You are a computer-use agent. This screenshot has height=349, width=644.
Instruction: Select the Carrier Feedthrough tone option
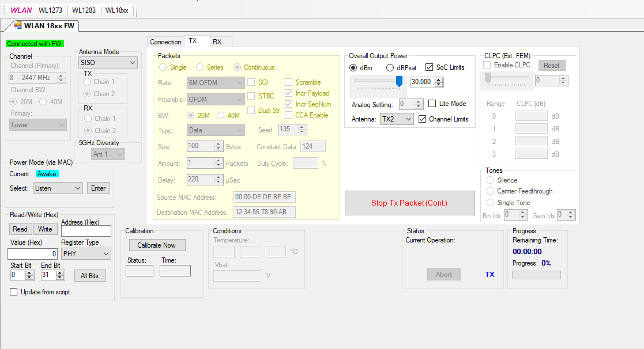[x=491, y=191]
